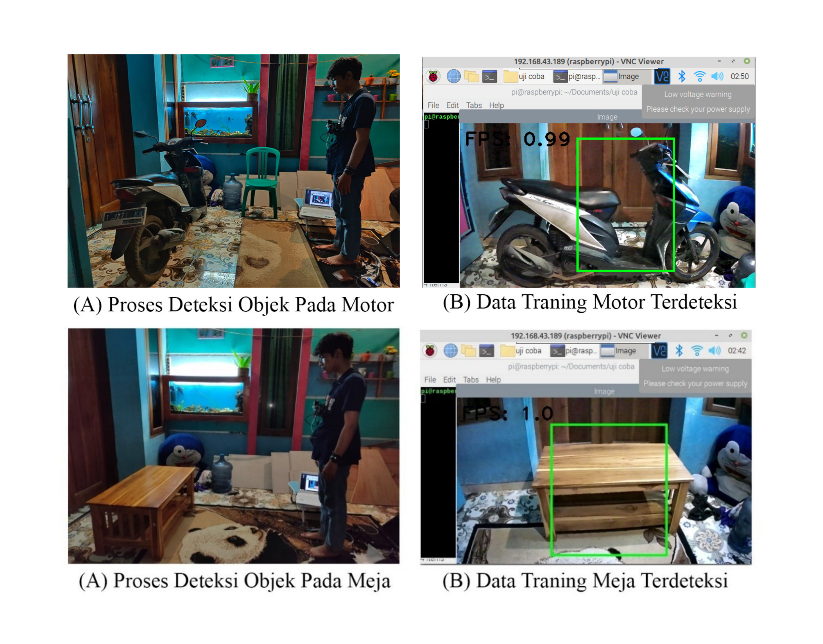Image resolution: width=823 pixels, height=644 pixels.
Task: Switch to 'pi@rasp...' taskbar item in table window
Action: click(574, 351)
